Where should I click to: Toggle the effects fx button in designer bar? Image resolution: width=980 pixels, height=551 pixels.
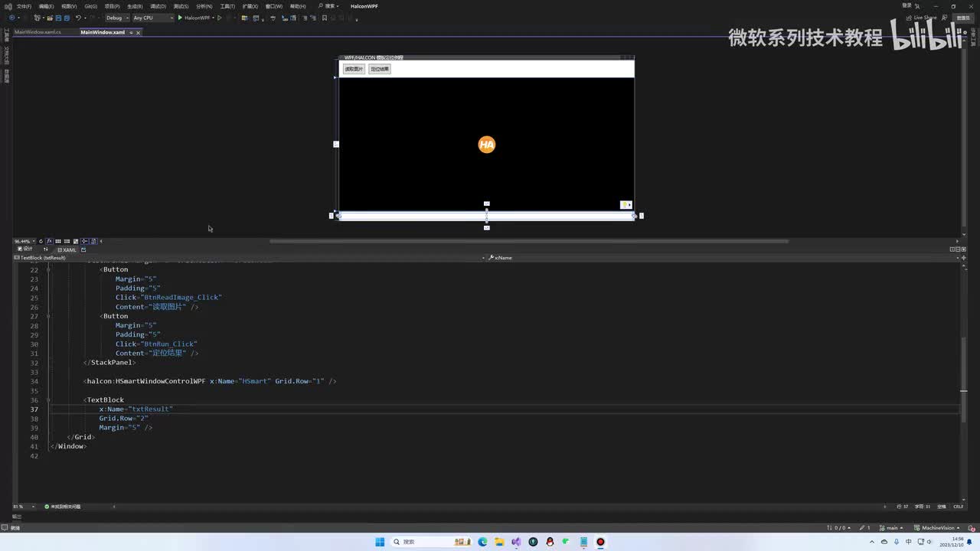pyautogui.click(x=49, y=241)
